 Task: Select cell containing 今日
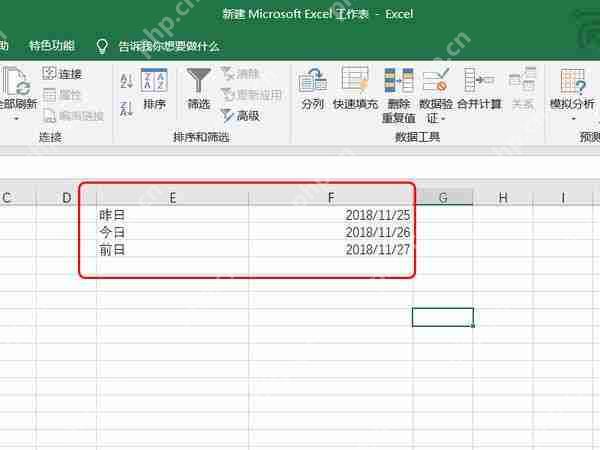click(173, 232)
